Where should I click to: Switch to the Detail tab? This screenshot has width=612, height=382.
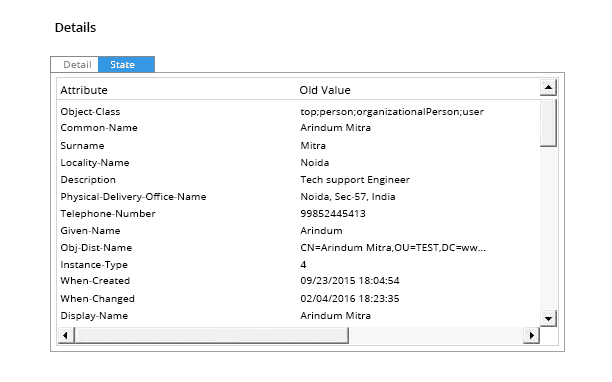point(75,64)
